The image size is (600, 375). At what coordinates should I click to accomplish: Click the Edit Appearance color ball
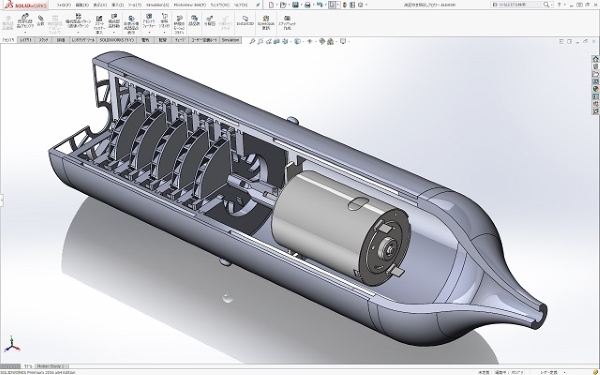[322, 41]
